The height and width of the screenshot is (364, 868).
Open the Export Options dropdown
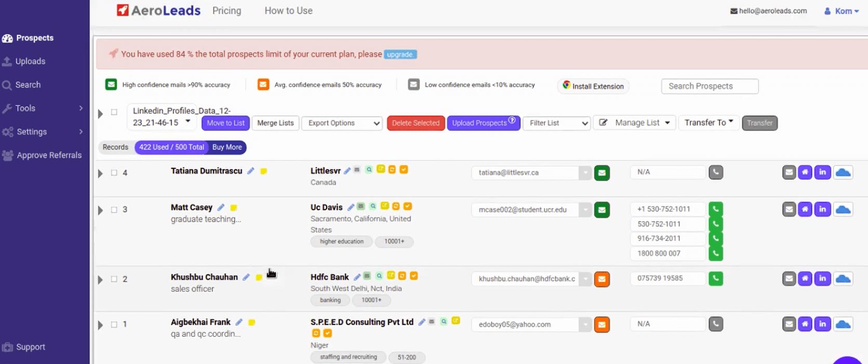[x=342, y=123]
